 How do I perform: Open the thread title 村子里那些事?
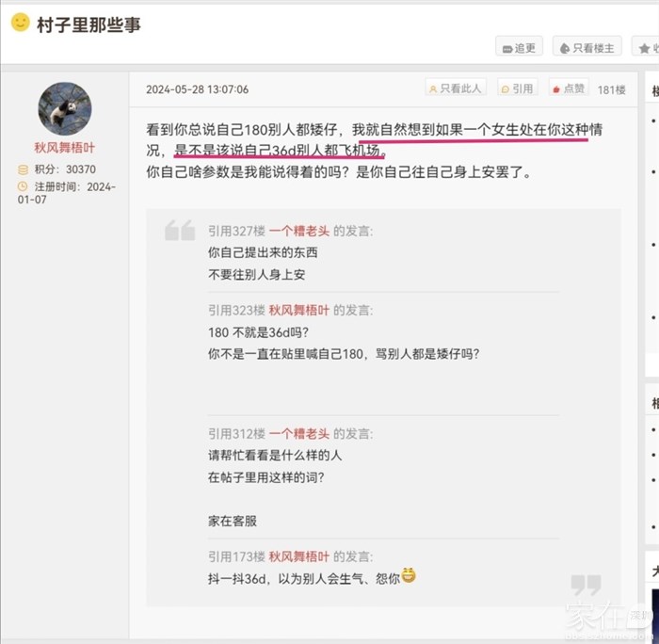pos(88,24)
